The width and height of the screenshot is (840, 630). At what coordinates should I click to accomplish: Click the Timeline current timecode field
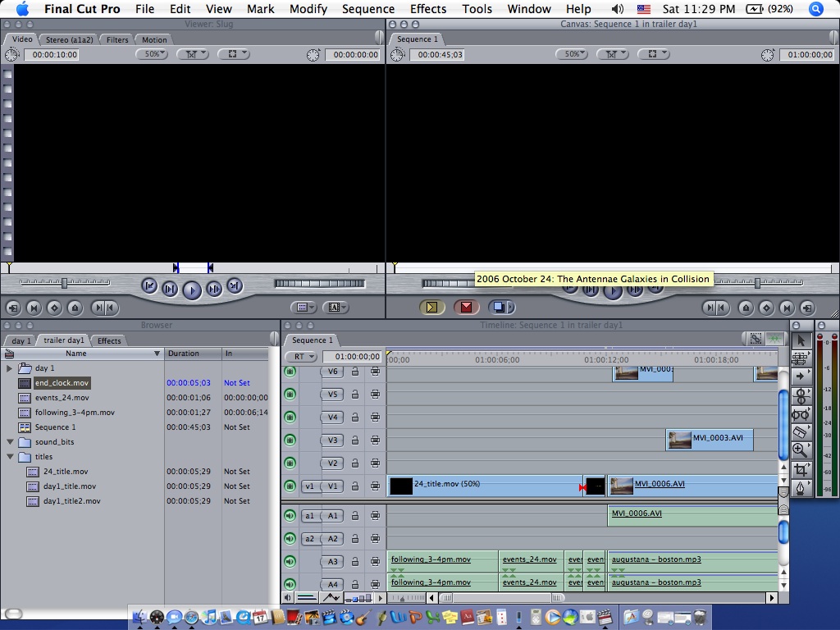[x=353, y=356]
